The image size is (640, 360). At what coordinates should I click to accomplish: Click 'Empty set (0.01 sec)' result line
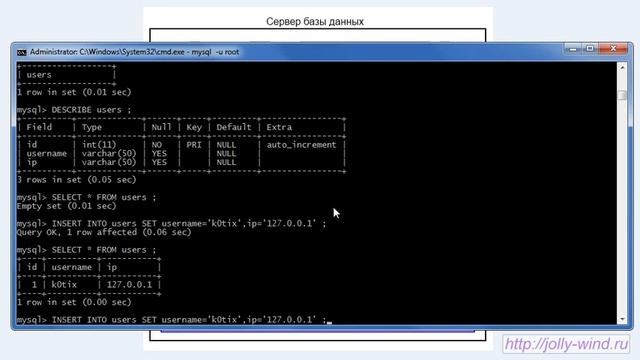(67, 206)
